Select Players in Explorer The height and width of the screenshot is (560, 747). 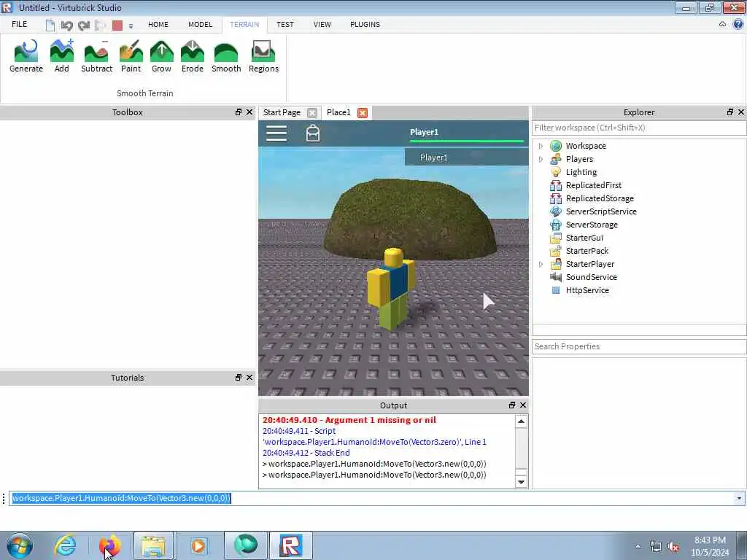[579, 159]
